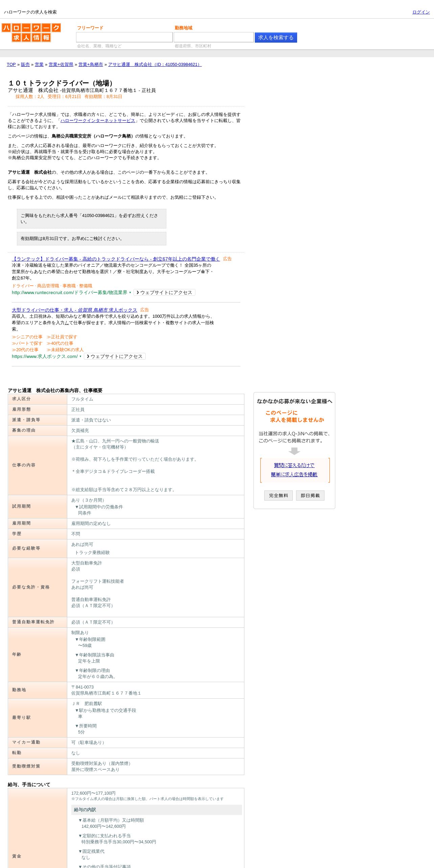Click the 求人区分 row label
The width and height of the screenshot is (434, 868).
coord(21,399)
